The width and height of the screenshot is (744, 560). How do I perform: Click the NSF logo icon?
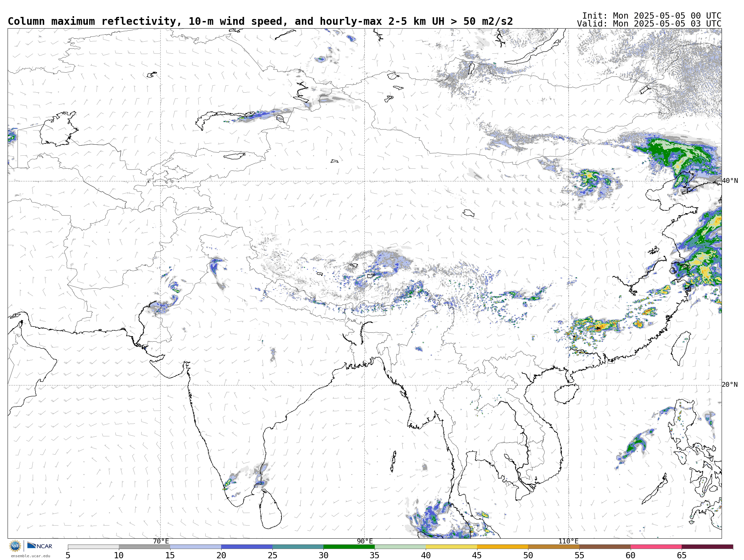[x=15, y=546]
